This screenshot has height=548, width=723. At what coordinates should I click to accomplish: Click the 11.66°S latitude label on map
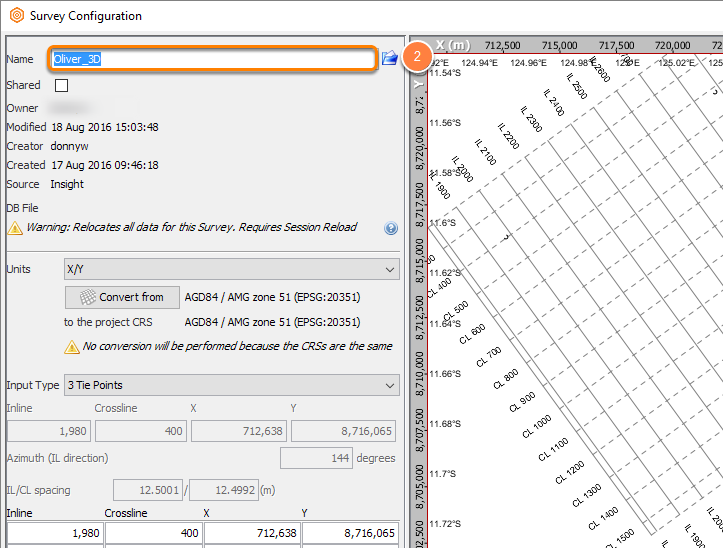(x=445, y=374)
